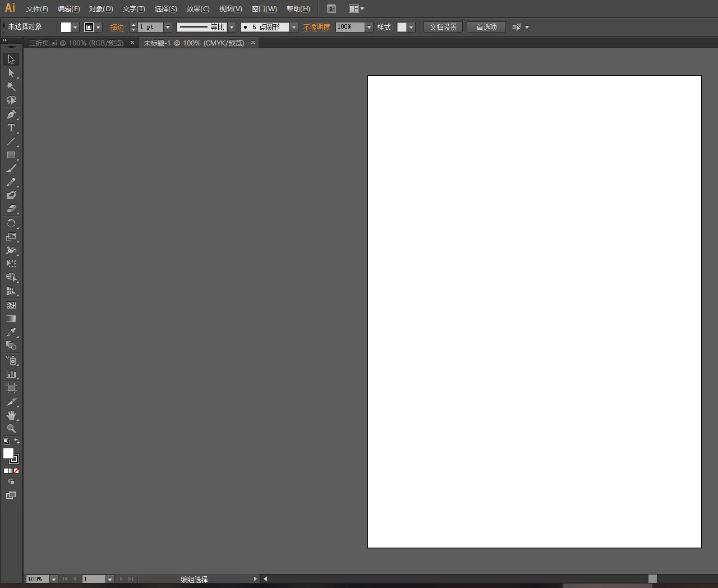718x588 pixels.
Task: Reset to default fill and stroke
Action: tap(6, 442)
